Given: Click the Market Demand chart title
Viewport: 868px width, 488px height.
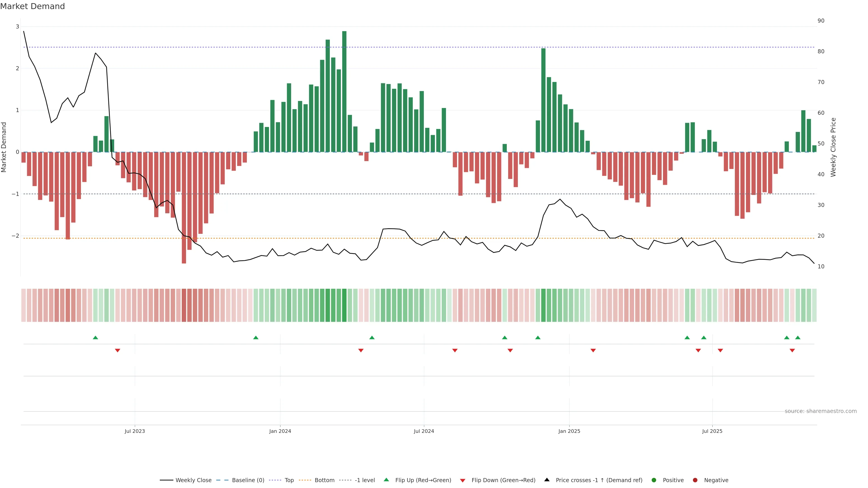Looking at the screenshot, I should (32, 6).
